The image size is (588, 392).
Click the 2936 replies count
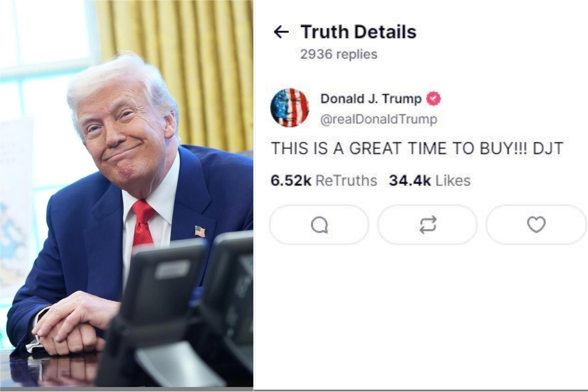tap(339, 54)
